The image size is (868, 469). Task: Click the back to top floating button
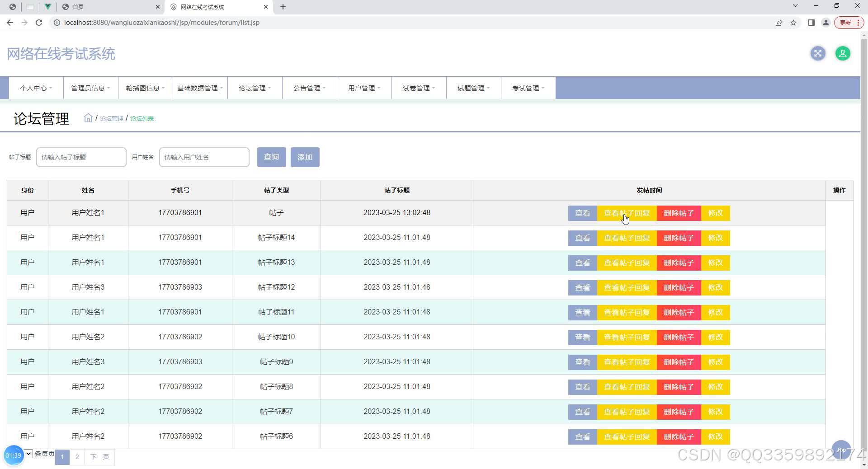tap(841, 450)
